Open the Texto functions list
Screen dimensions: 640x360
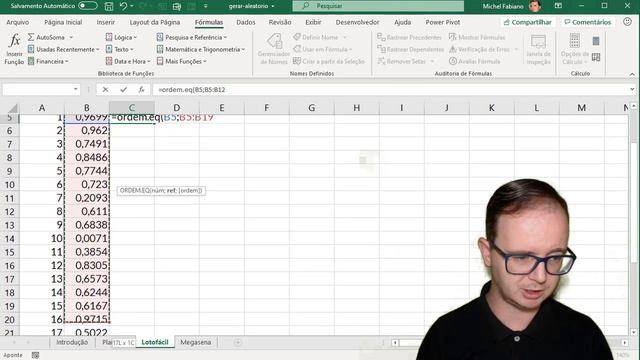click(x=119, y=49)
